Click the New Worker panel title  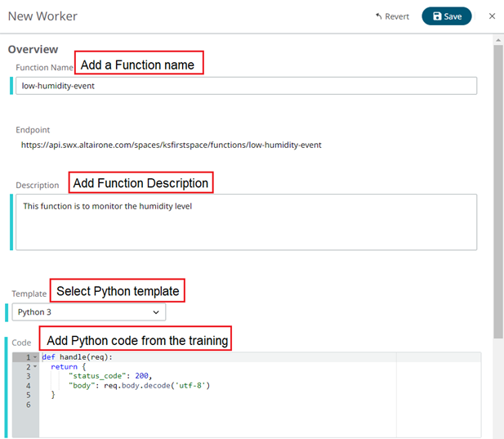(42, 16)
